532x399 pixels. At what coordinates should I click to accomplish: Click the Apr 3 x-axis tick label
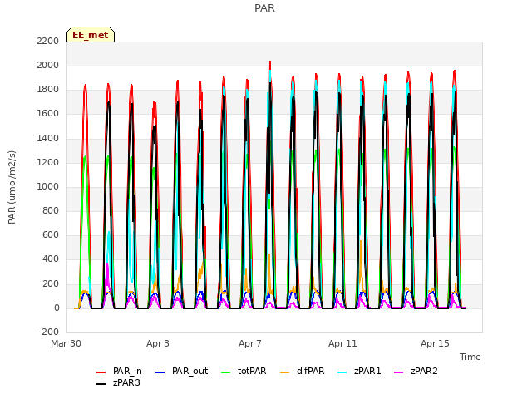(x=158, y=343)
